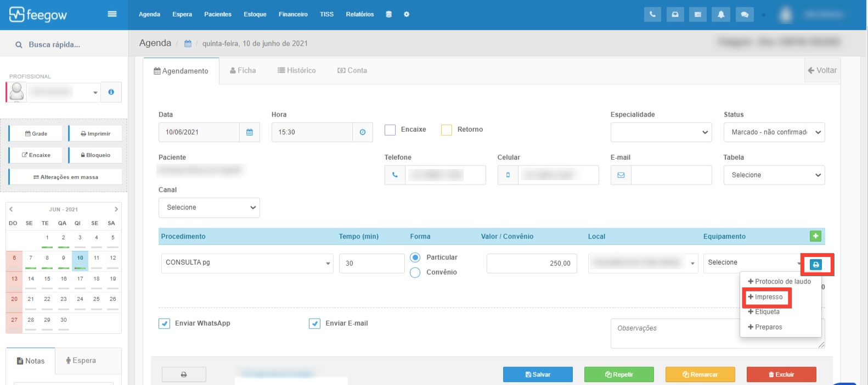Select Protocolo de laudo in print menu
The image size is (868, 385).
[779, 282]
